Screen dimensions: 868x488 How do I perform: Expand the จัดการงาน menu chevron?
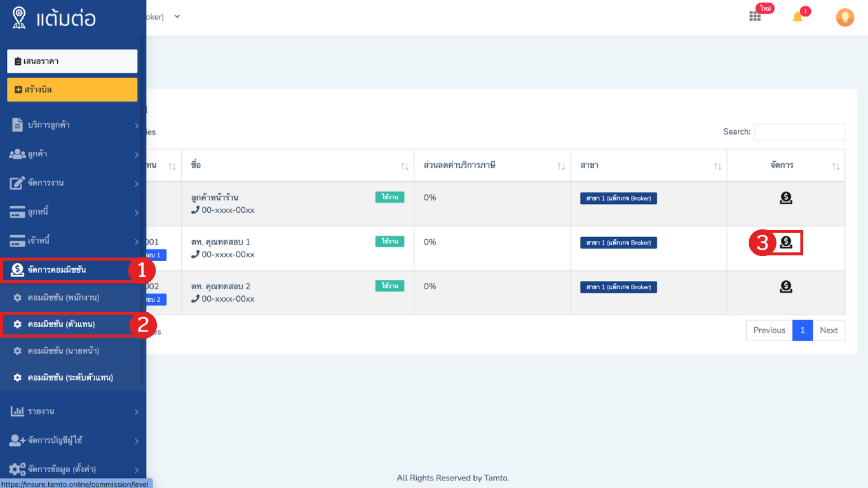coord(136,184)
